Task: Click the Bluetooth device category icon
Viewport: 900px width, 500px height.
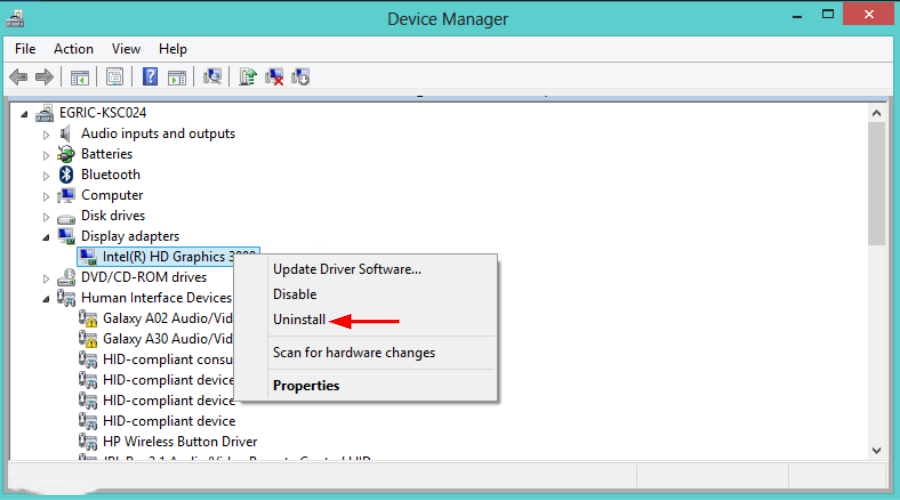Action: click(x=66, y=174)
